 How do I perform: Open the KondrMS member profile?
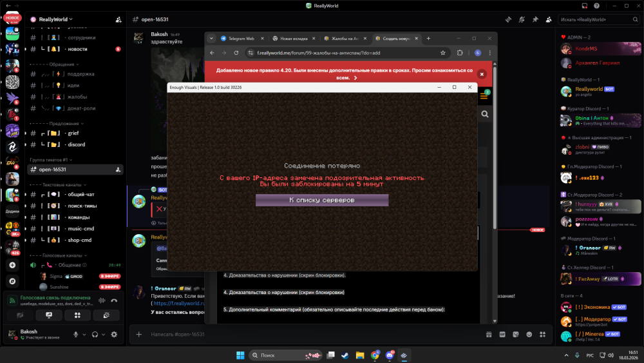tap(600, 48)
